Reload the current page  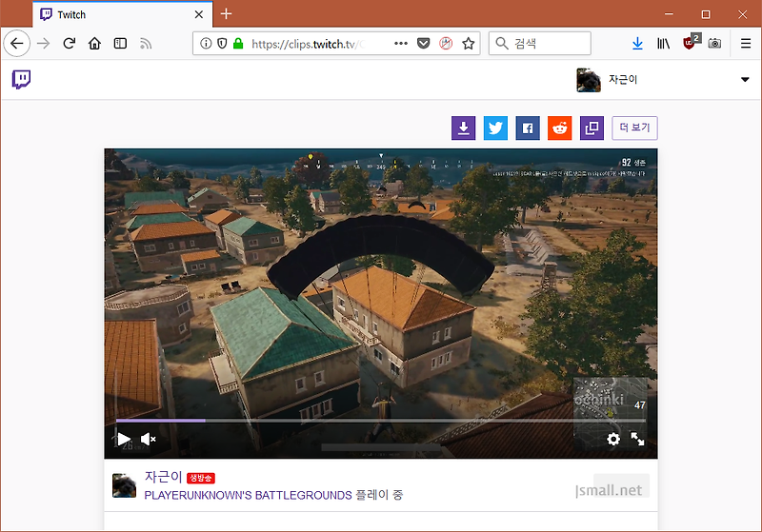coord(69,44)
